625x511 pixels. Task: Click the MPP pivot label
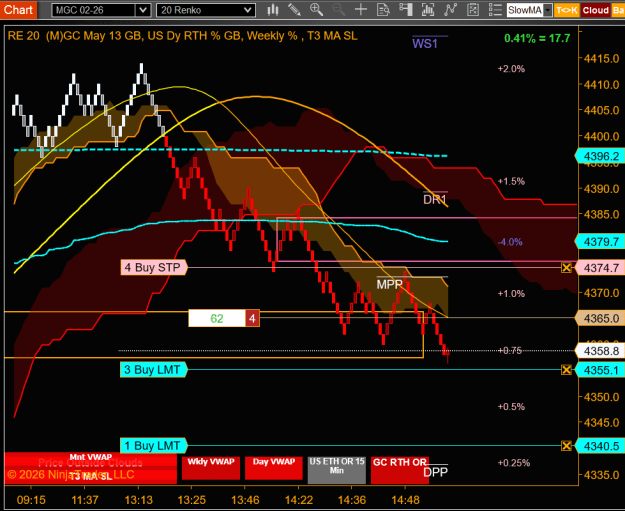pyautogui.click(x=389, y=285)
